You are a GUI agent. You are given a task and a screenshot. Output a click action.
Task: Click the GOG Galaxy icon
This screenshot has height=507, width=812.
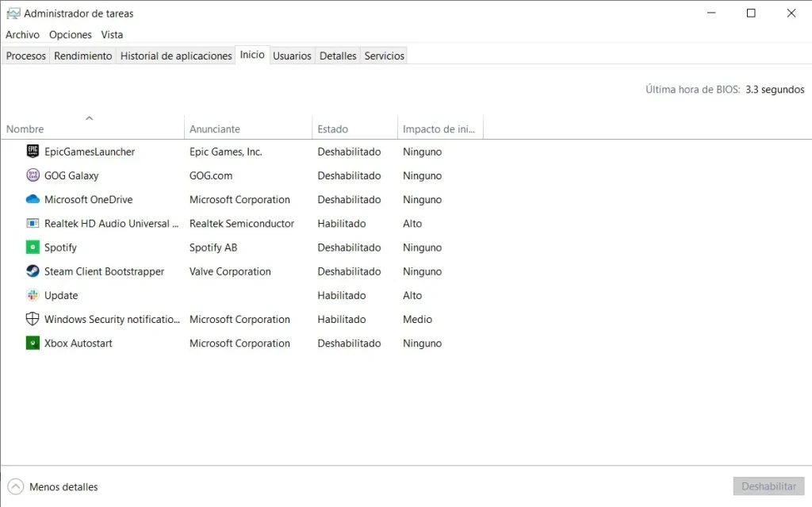coord(33,175)
